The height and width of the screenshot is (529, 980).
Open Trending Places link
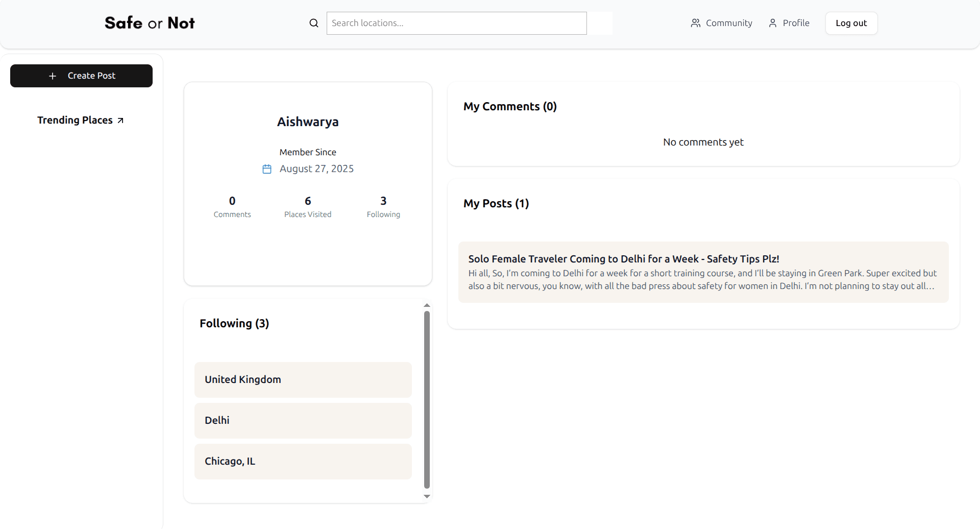tap(81, 120)
